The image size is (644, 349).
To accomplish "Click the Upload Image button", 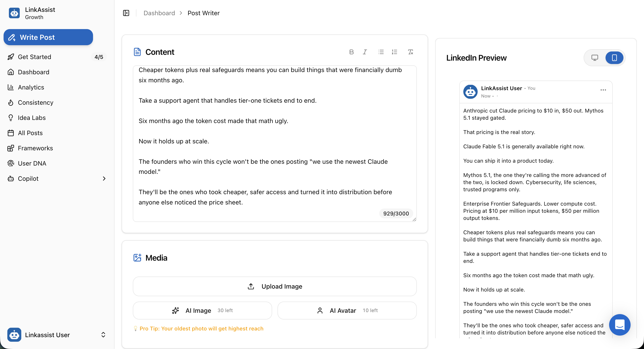I will point(275,286).
